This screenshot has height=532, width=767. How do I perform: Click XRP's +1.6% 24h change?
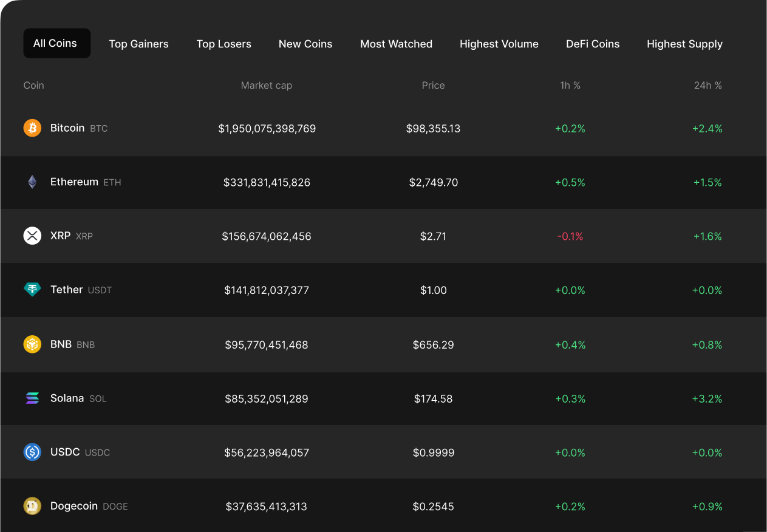coord(707,236)
